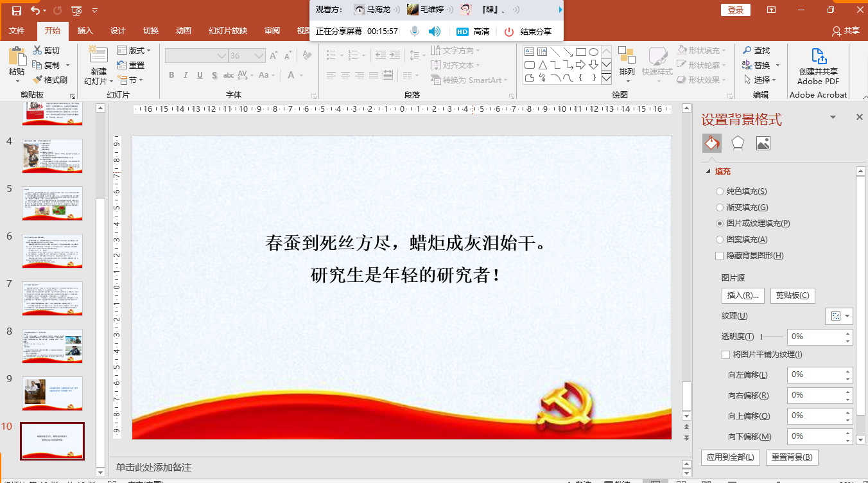Check Tile picture as texture (将图片平铺为纹理)
868x483 pixels.
click(726, 355)
